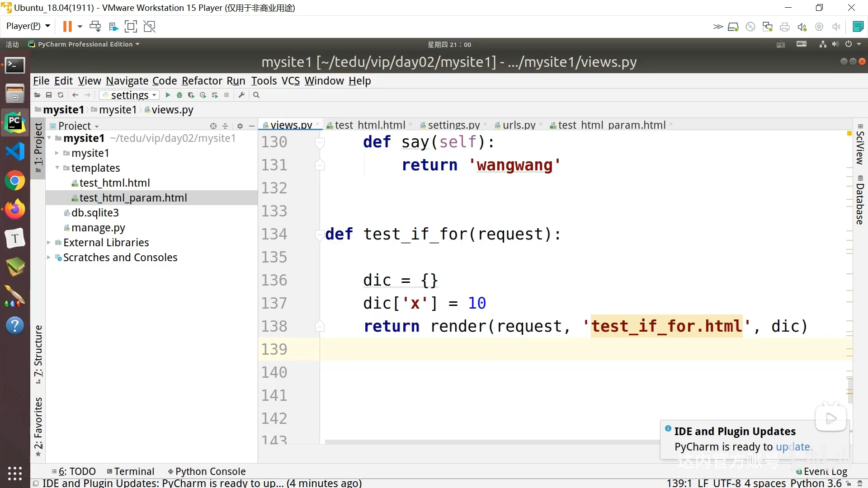This screenshot has width=868, height=488.
Task: Click 'update' link in IDE notification popup
Action: click(793, 446)
